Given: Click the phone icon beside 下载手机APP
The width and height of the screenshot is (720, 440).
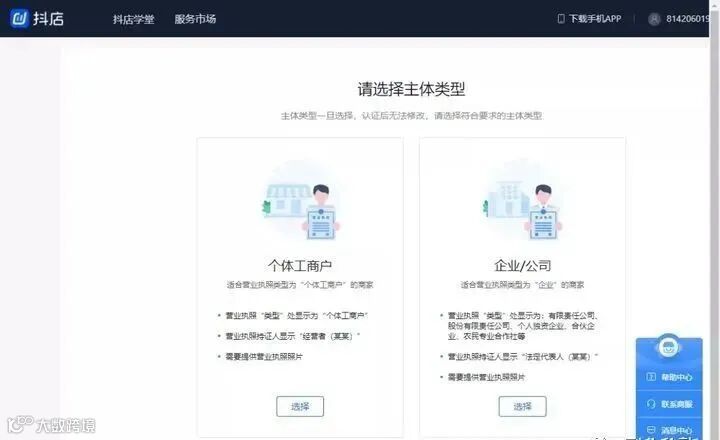Looking at the screenshot, I should click(561, 19).
